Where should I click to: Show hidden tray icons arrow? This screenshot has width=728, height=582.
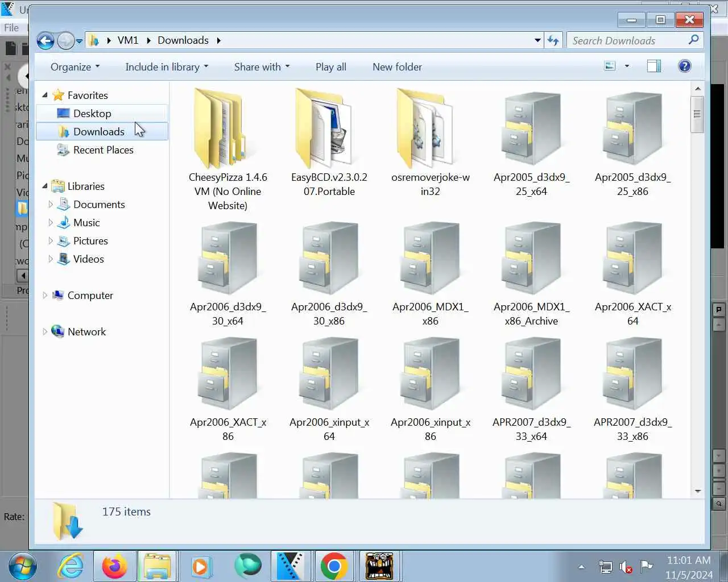tap(581, 567)
